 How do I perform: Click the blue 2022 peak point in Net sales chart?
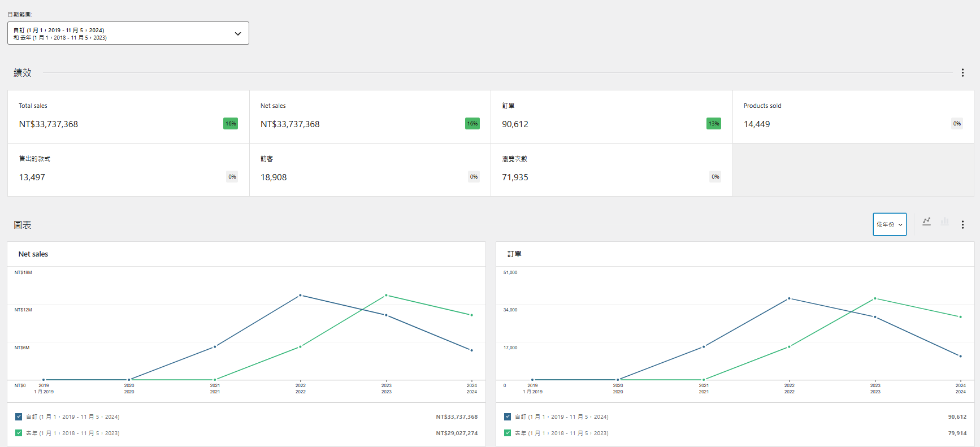coord(300,295)
